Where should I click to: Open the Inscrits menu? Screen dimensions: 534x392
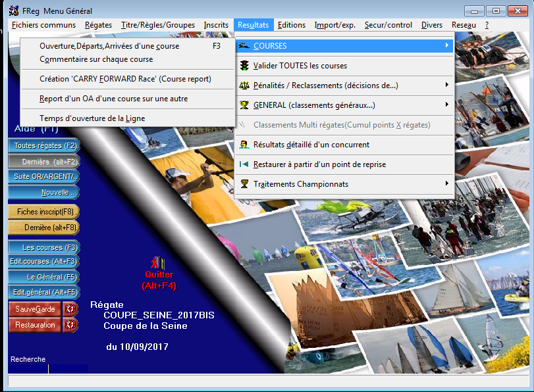[x=216, y=25]
